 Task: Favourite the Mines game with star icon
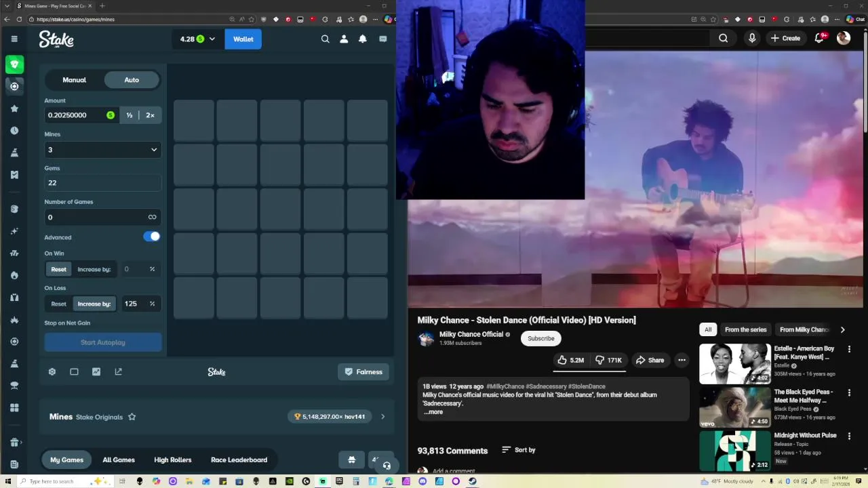coord(132,417)
